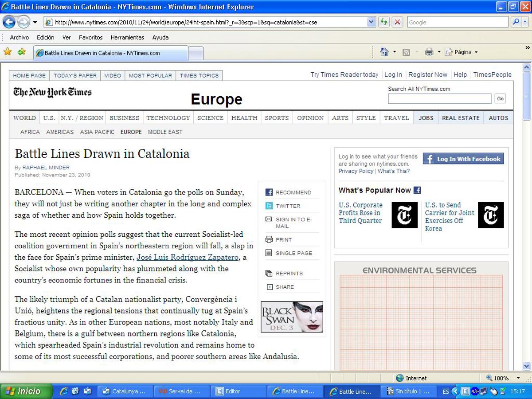
Task: Click the Favorites star icon
Action: 8,52
